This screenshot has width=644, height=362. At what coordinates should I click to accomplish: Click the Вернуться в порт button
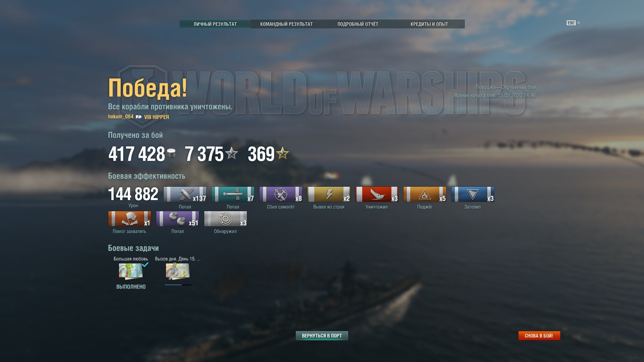[x=322, y=336]
